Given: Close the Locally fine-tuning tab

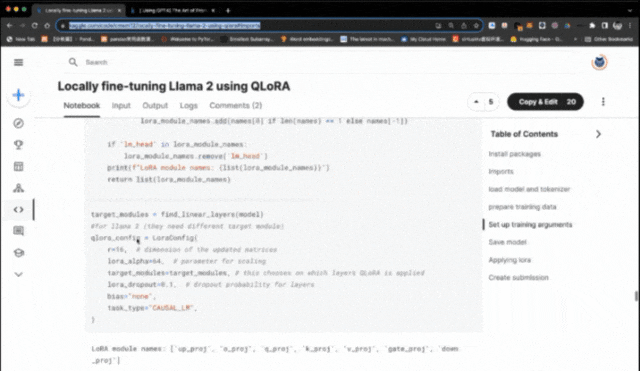Looking at the screenshot, I should click(x=120, y=10).
